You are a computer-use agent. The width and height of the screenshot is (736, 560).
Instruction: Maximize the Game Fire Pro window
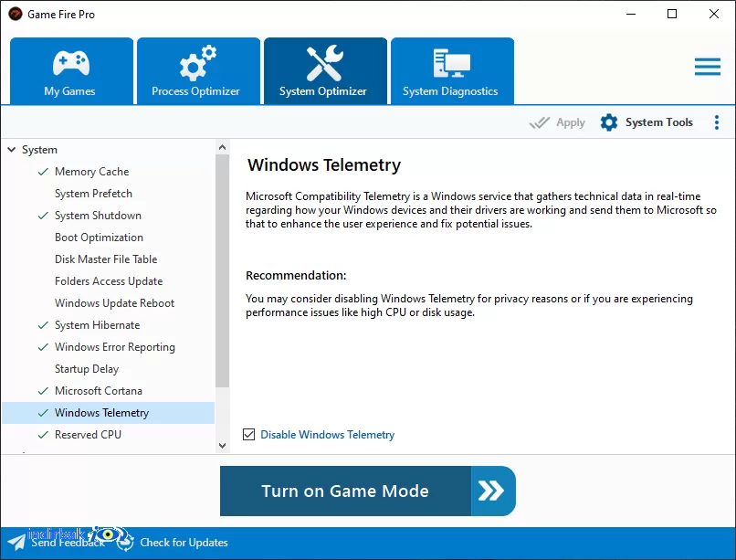pos(672,14)
